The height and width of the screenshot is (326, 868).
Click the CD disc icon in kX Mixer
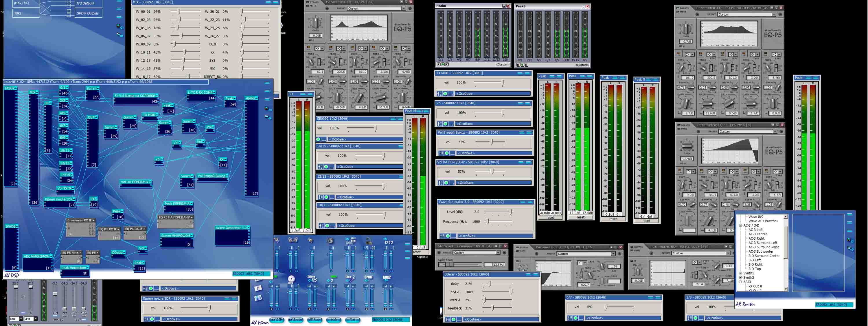coord(291,278)
